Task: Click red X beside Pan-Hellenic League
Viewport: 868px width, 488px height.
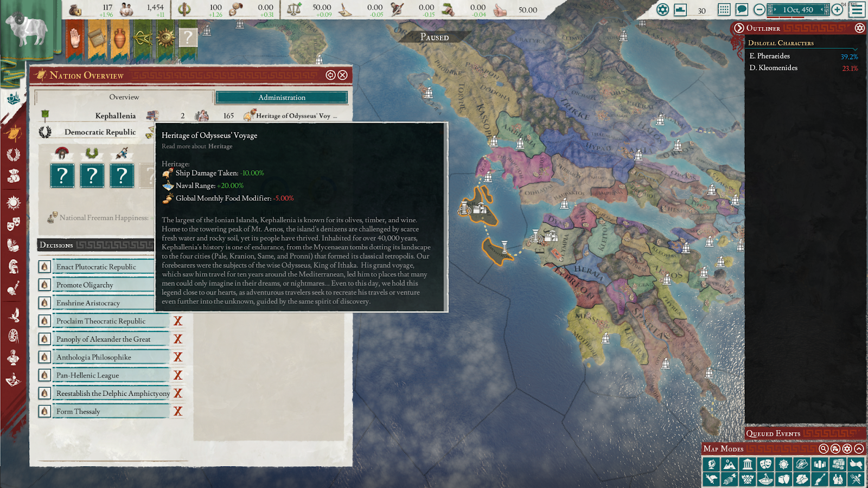Action: [x=177, y=375]
